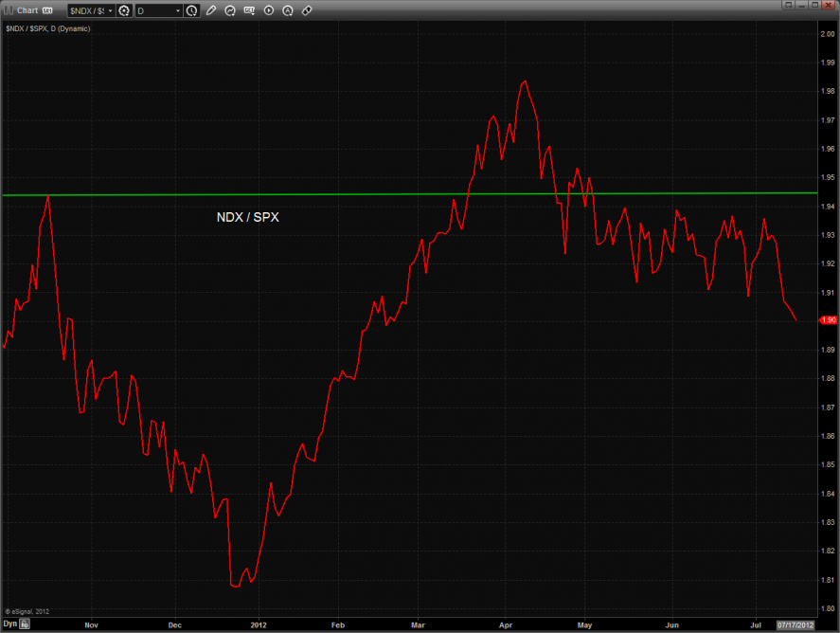
Task: Toggle the lock icon next to Dyn
Action: [25, 624]
